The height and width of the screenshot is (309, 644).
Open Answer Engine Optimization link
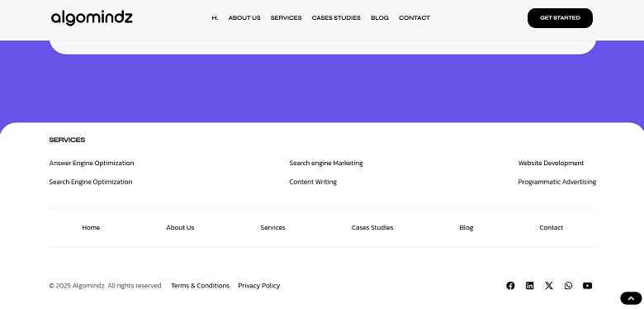coord(92,163)
